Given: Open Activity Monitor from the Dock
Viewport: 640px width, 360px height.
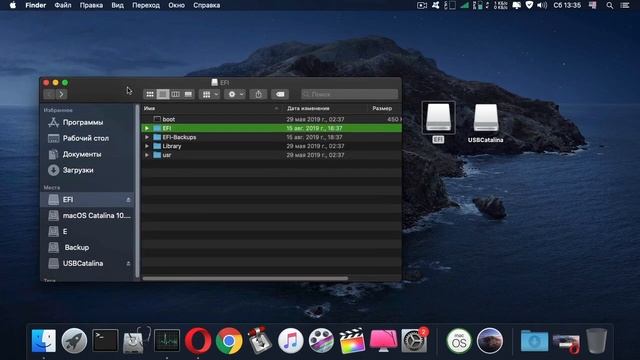Looking at the screenshot, I should [167, 340].
